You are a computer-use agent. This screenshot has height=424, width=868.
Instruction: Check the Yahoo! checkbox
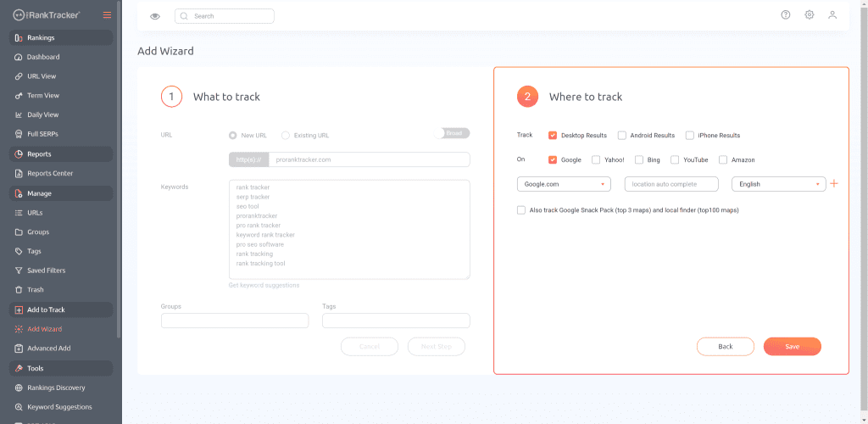pyautogui.click(x=596, y=160)
